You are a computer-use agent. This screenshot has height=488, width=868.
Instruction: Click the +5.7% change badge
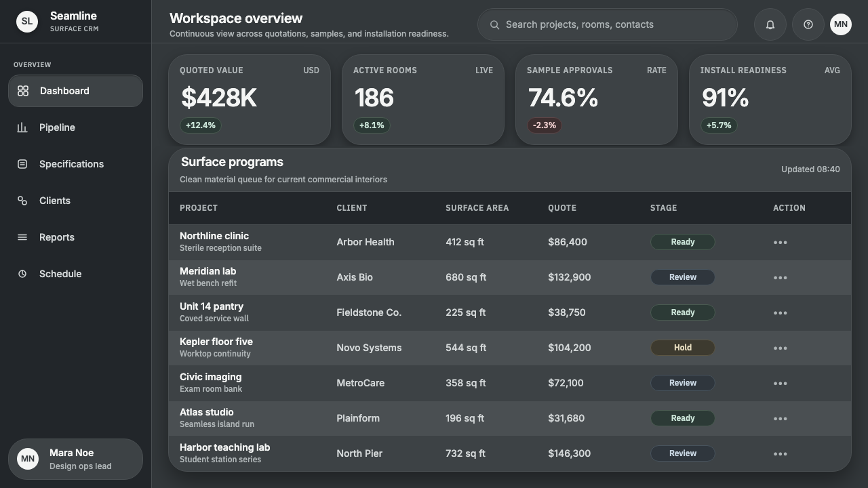(719, 125)
